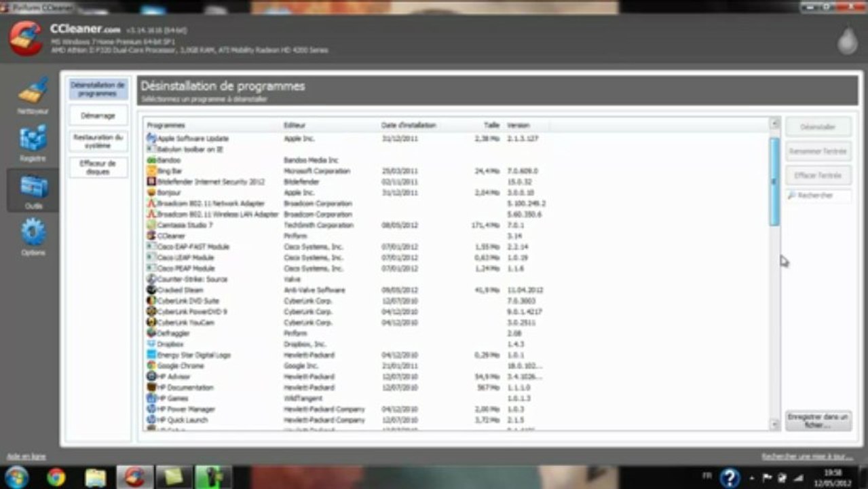Open the Effaceur de disques tab
This screenshot has height=489, width=868.
(x=98, y=168)
